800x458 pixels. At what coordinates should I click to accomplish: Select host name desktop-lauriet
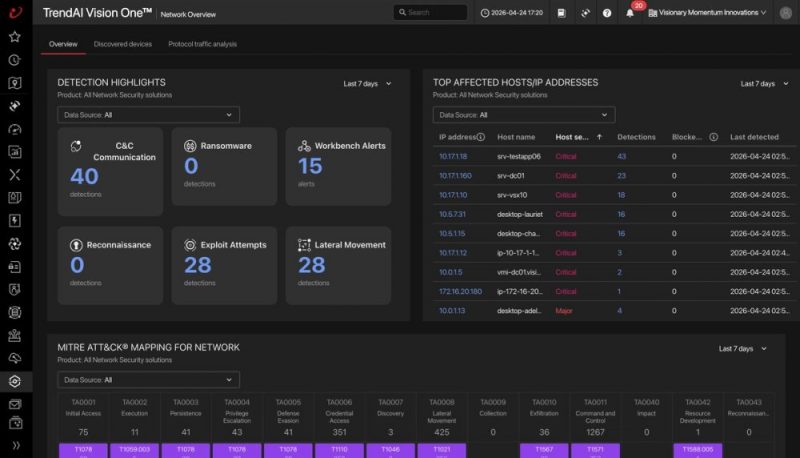[x=520, y=214]
